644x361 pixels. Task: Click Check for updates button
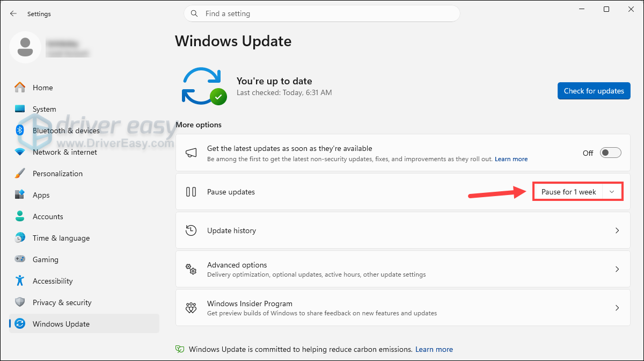[x=594, y=91]
